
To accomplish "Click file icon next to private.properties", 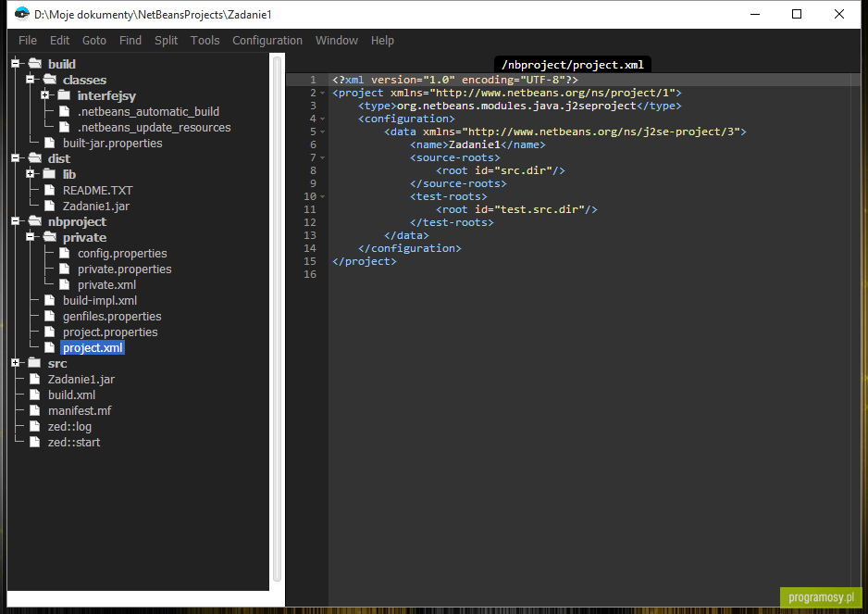I will pyautogui.click(x=64, y=269).
